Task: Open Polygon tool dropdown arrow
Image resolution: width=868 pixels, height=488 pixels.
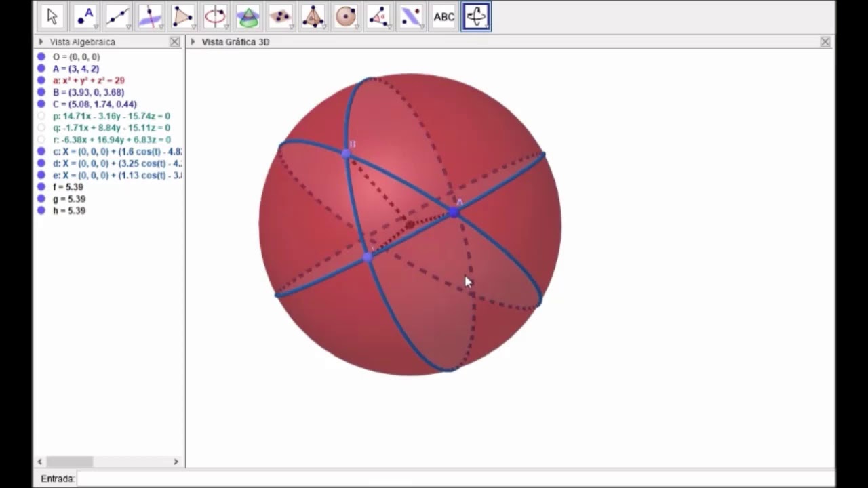Action: pos(193,28)
